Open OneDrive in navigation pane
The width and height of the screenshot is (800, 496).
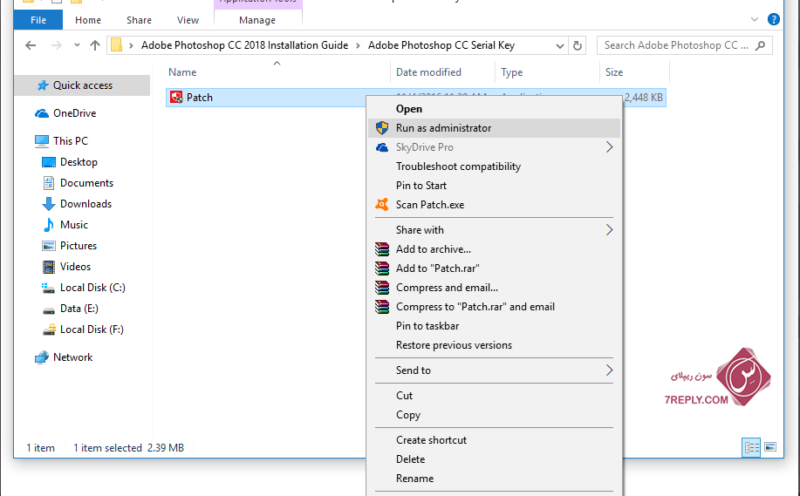[x=74, y=113]
